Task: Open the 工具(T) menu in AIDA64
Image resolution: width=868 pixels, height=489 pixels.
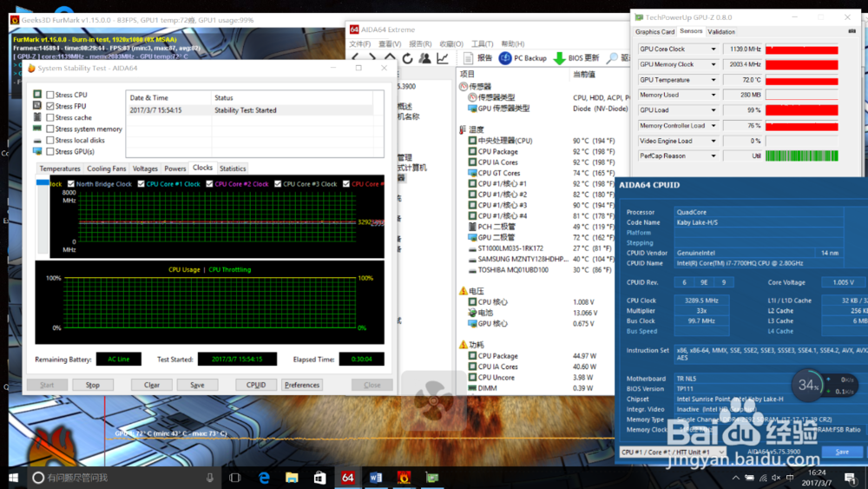Action: [482, 43]
